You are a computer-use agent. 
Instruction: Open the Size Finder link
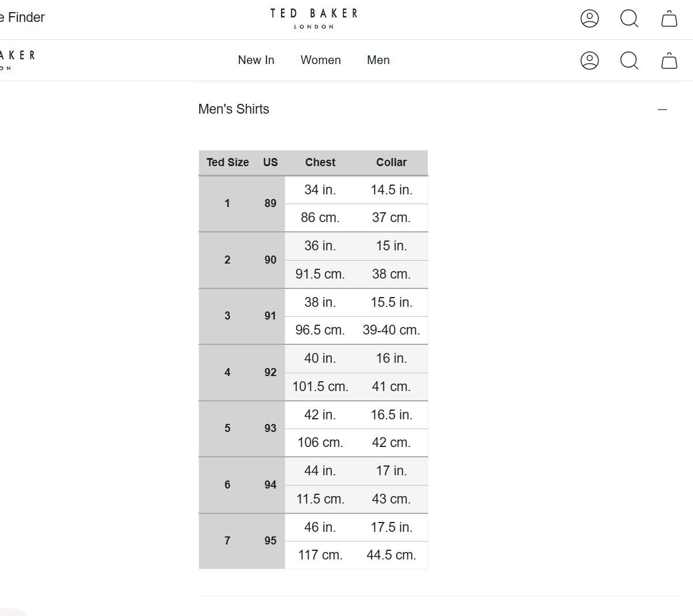22,17
